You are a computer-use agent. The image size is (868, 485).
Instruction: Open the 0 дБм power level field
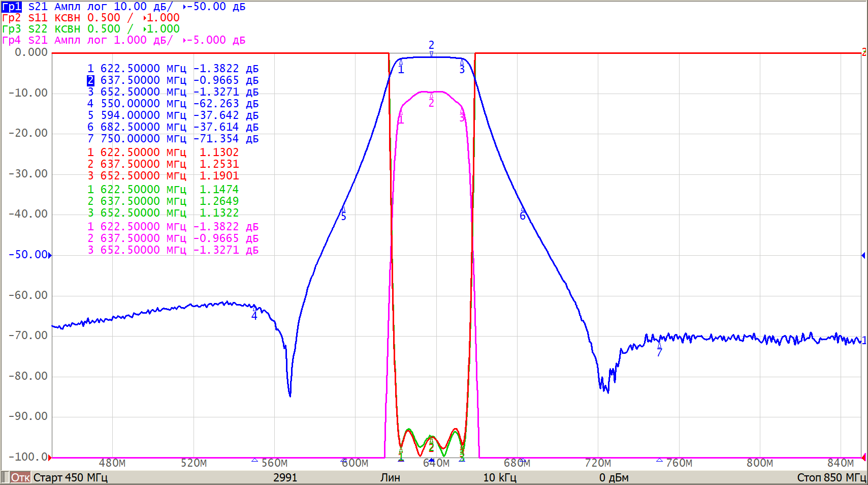614,477
